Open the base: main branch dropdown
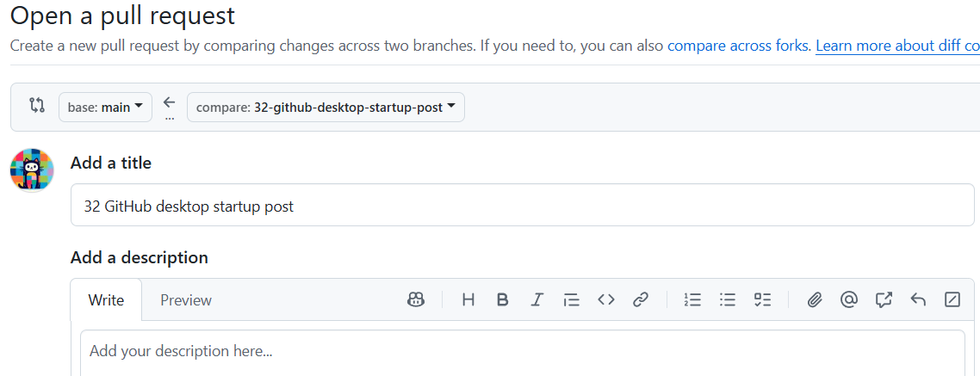The image size is (980, 376). (106, 108)
